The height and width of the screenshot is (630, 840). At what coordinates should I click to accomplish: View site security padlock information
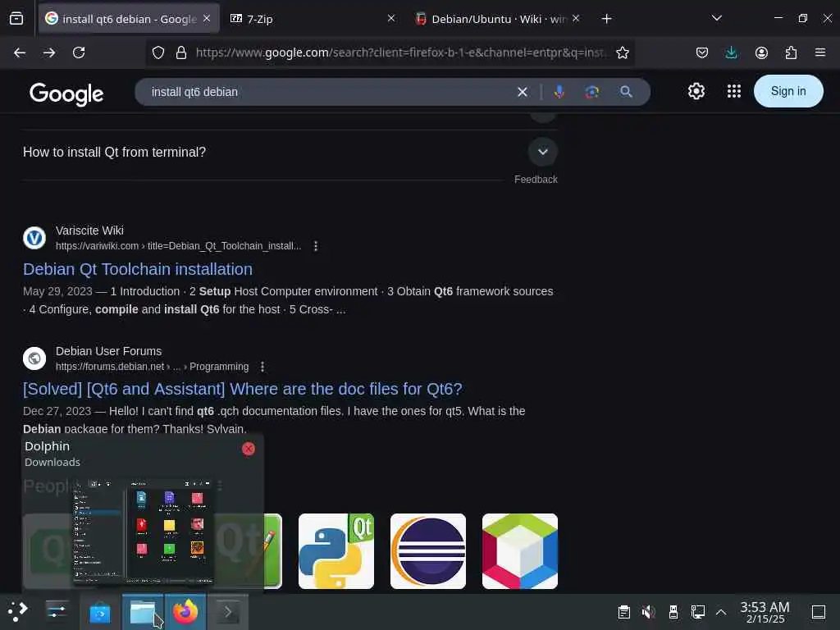181,52
